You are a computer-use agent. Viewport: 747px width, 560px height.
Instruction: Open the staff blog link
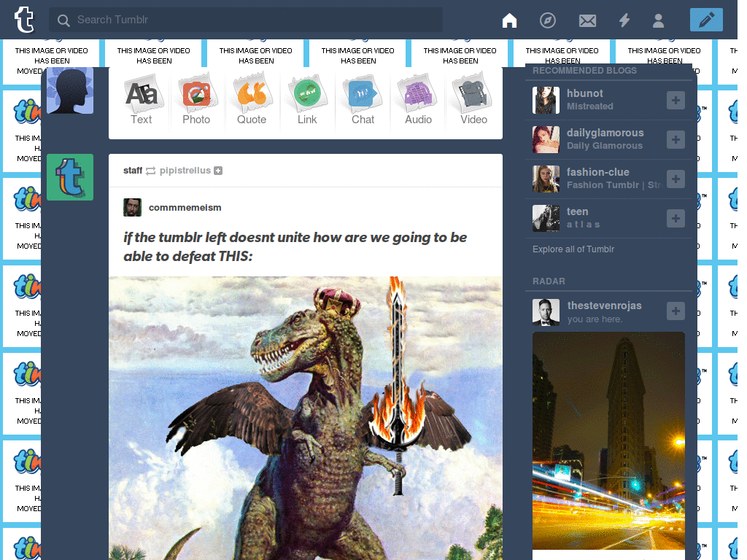(133, 171)
